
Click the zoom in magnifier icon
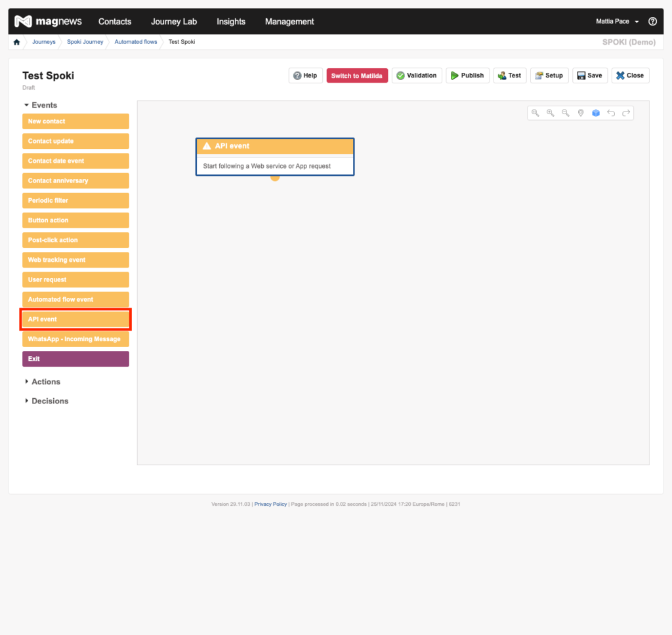coord(551,113)
